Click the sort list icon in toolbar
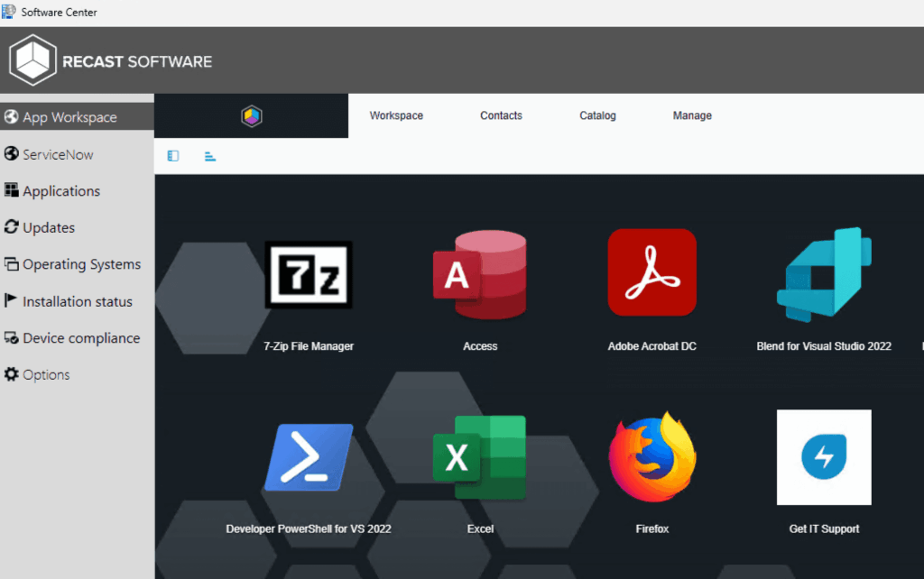The width and height of the screenshot is (924, 579). (210, 156)
